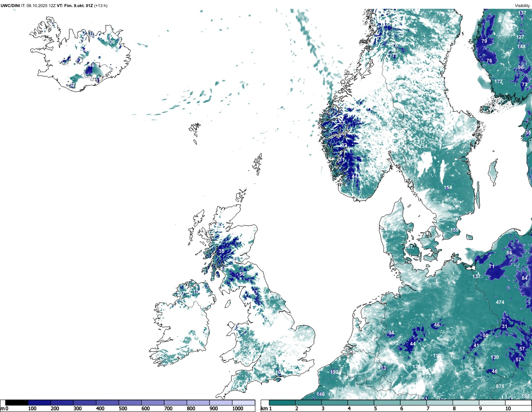Click the "35" value over Scotland

[x=222, y=251]
